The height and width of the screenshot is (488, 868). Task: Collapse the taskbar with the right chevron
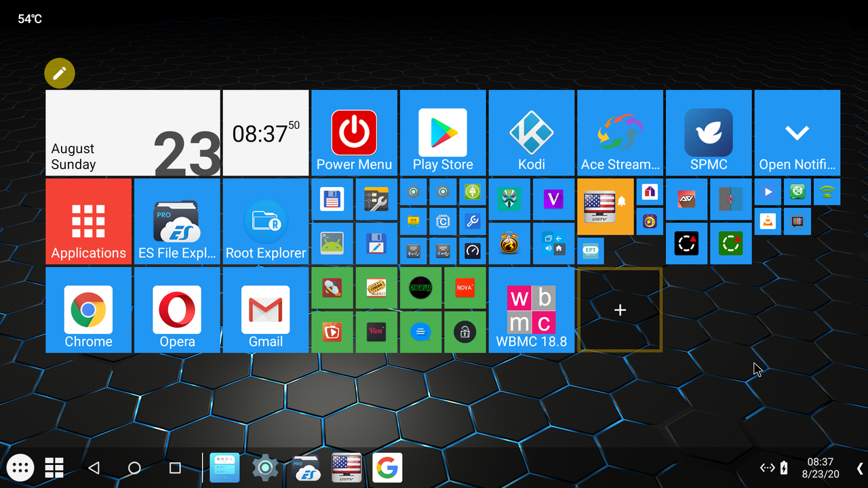pyautogui.click(x=859, y=468)
